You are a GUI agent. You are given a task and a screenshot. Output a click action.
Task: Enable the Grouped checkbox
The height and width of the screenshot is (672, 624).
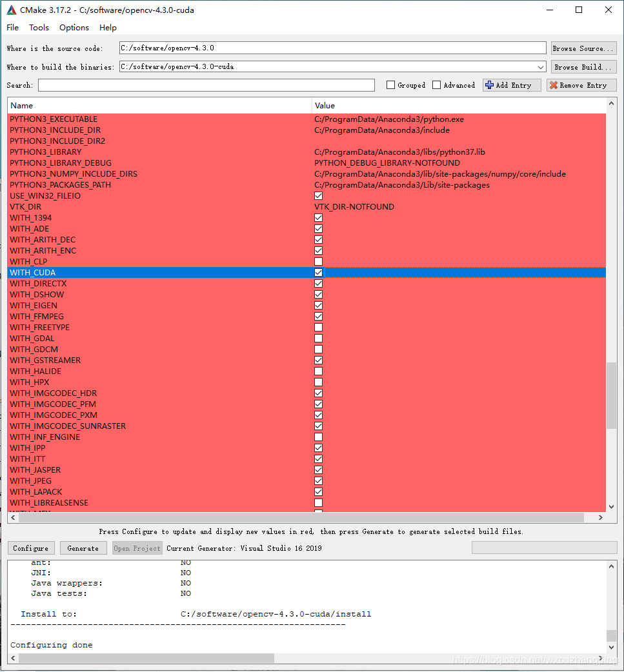click(x=390, y=85)
